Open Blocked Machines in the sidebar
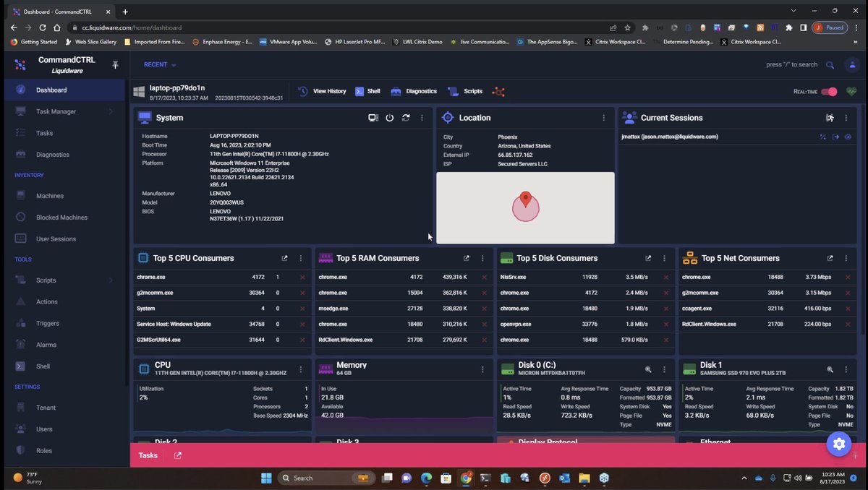The image size is (868, 490). click(x=63, y=218)
